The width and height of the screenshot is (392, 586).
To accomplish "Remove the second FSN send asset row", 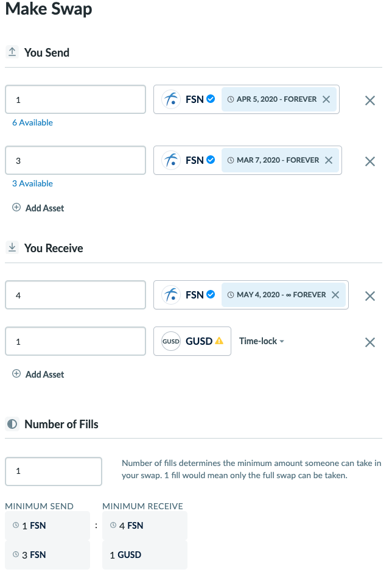I will pos(369,161).
